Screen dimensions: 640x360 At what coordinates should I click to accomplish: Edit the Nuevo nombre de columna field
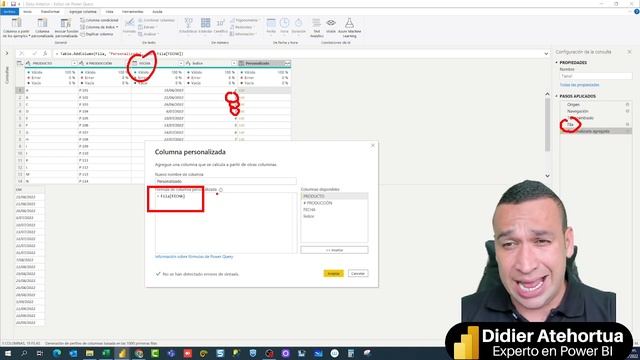(226, 181)
